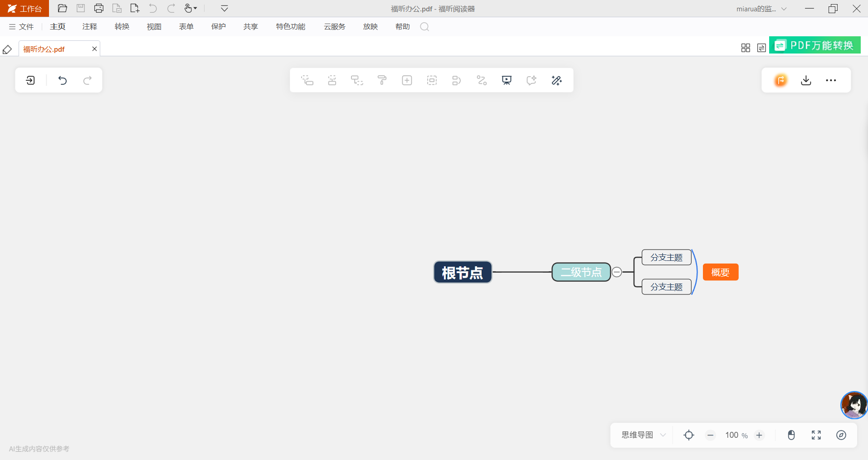
Task: Expand quick access toolbar customization arrow
Action: pyautogui.click(x=224, y=9)
